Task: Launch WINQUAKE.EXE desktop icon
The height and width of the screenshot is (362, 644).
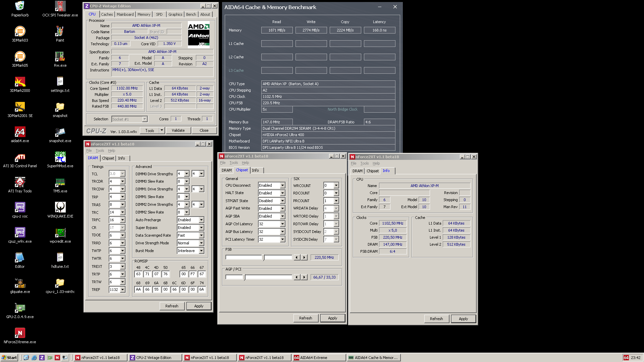Action: point(60,210)
